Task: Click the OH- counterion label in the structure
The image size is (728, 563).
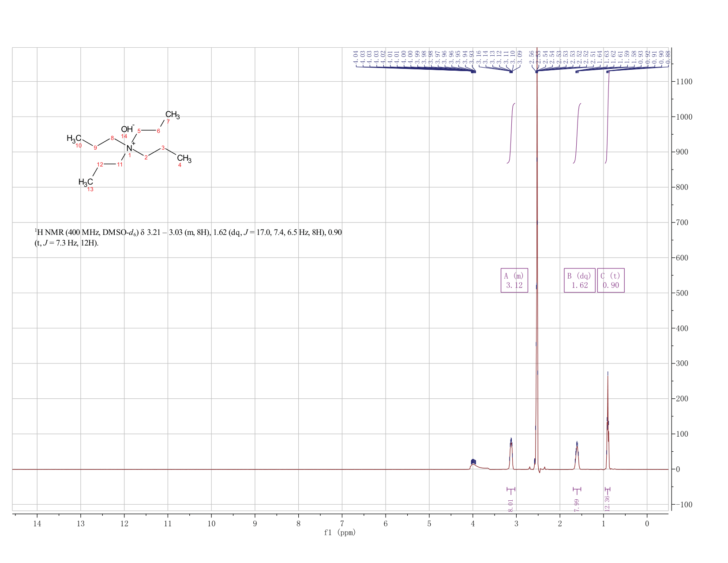Action: 127,128
